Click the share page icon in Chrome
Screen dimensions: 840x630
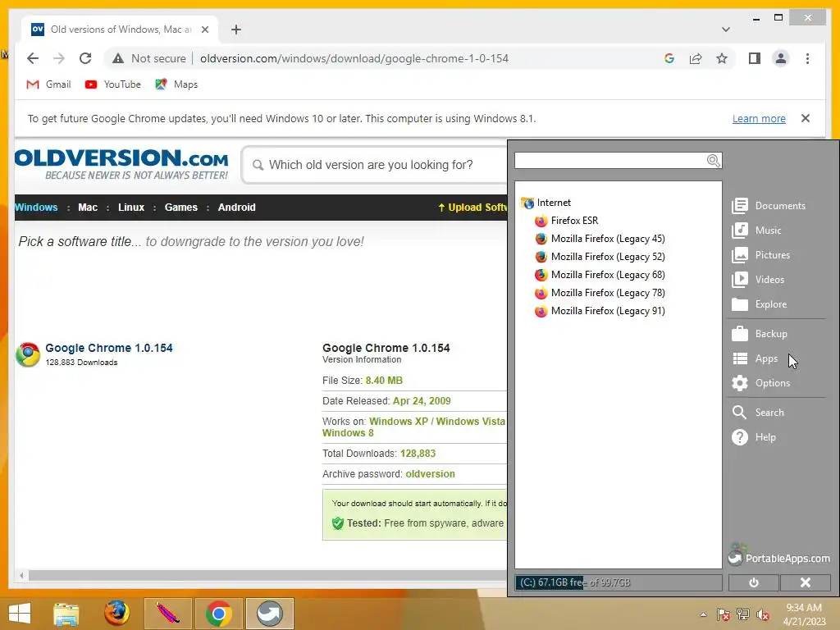tap(696, 58)
